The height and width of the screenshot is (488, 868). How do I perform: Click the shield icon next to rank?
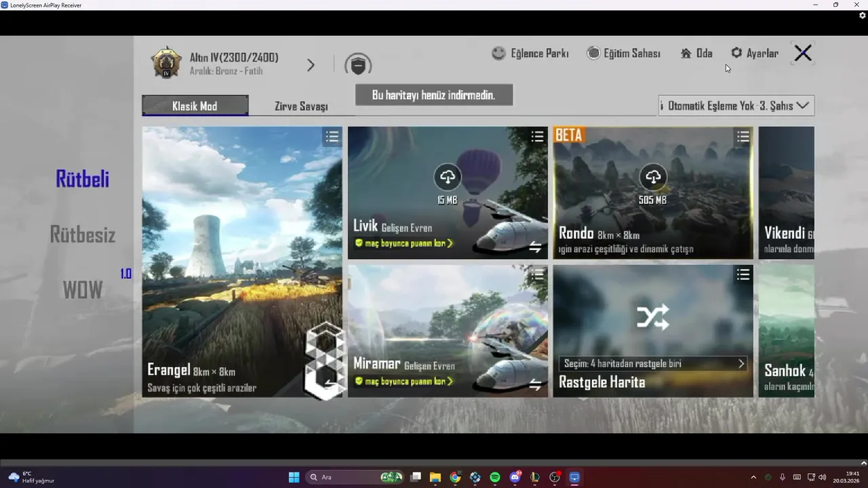(358, 65)
